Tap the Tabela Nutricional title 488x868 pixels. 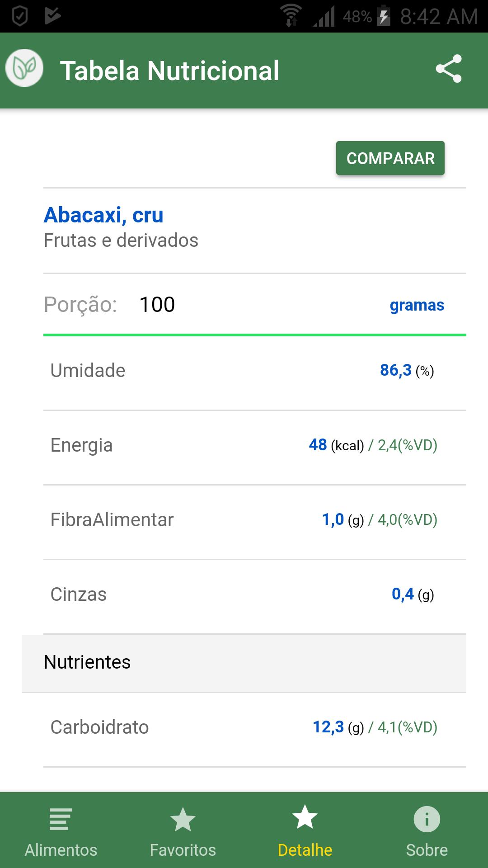coord(169,71)
